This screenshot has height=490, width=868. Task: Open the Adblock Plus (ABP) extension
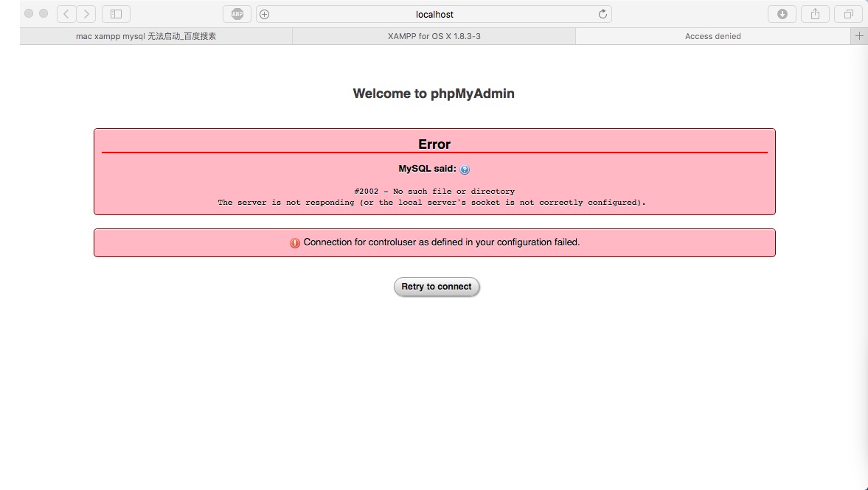point(237,15)
